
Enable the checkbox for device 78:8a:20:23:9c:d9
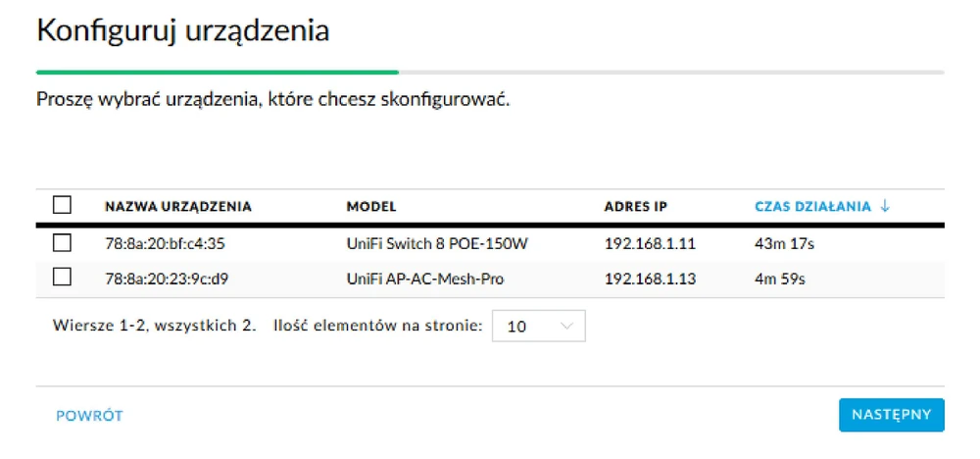point(63,278)
